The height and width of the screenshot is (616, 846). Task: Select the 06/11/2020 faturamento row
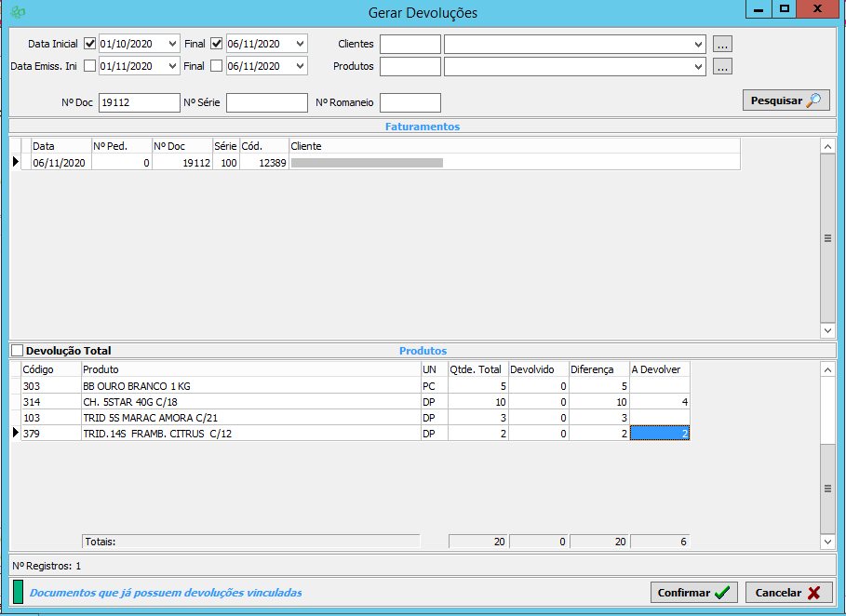(x=60, y=163)
